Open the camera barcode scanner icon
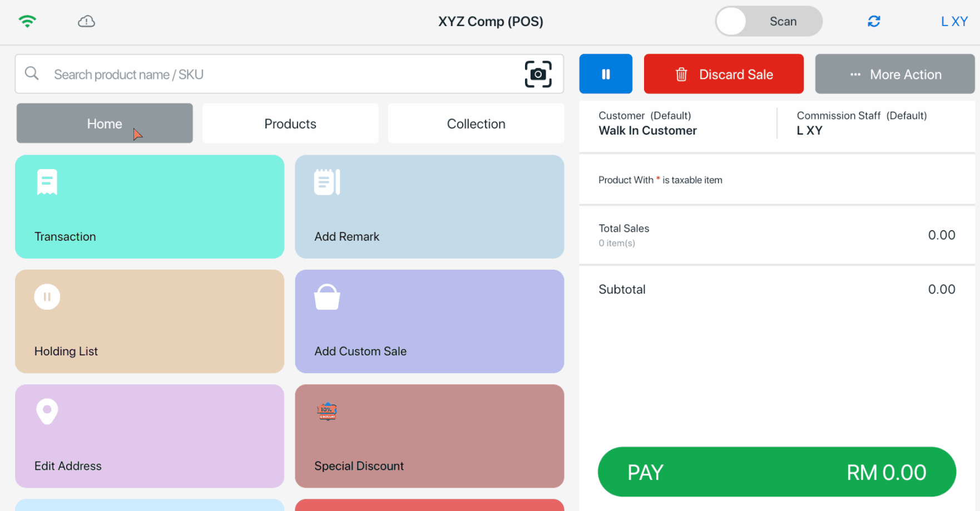 point(538,74)
